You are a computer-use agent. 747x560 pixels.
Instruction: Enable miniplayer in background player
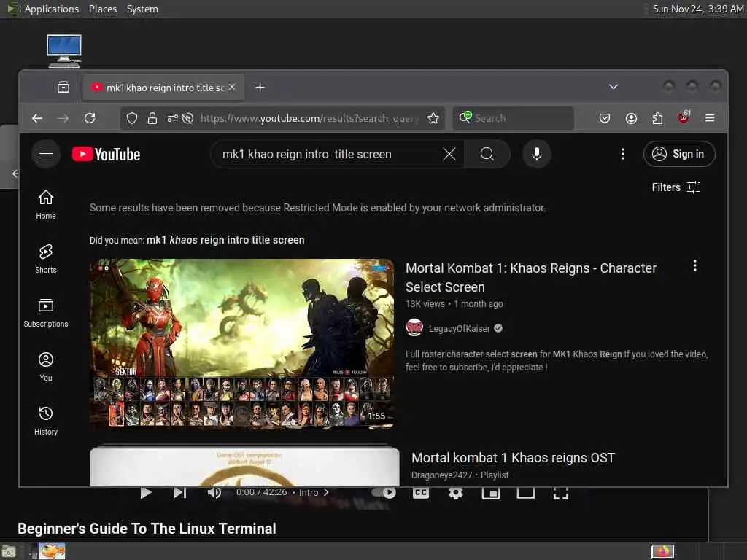tap(491, 493)
